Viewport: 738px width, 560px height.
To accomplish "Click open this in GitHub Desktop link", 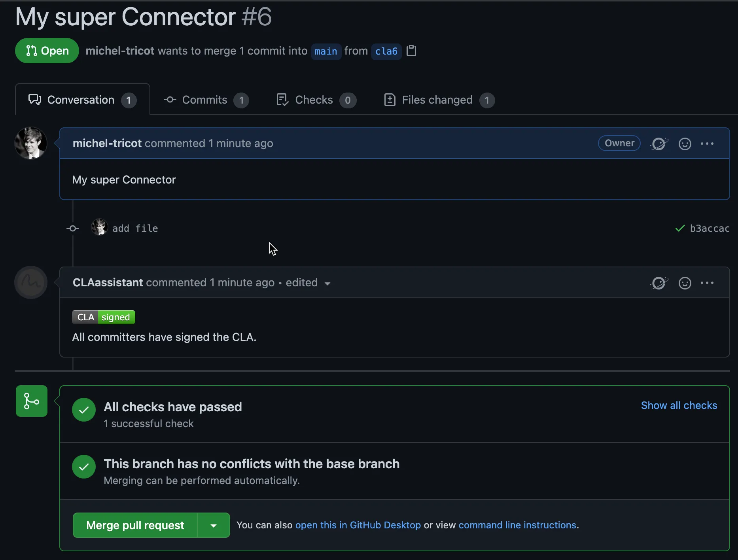I will click(x=358, y=525).
